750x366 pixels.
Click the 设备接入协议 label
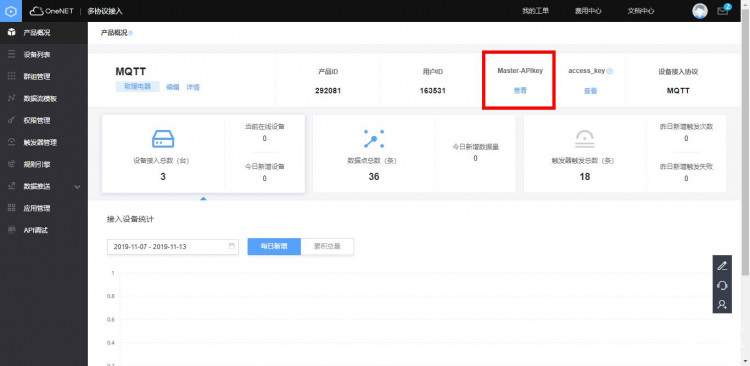pyautogui.click(x=678, y=71)
